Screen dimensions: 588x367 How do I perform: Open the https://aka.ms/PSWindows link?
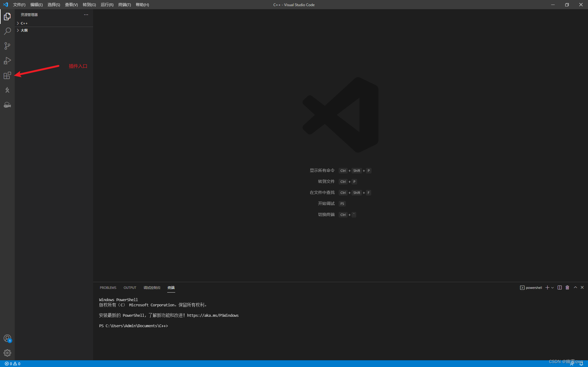pyautogui.click(x=213, y=315)
